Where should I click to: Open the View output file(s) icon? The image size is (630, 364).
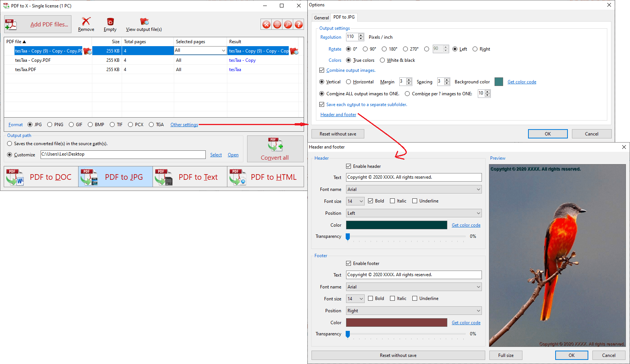coord(144,22)
